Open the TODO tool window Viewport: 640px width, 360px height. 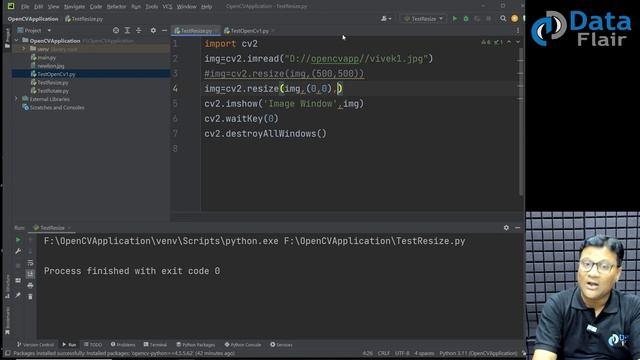(93, 345)
